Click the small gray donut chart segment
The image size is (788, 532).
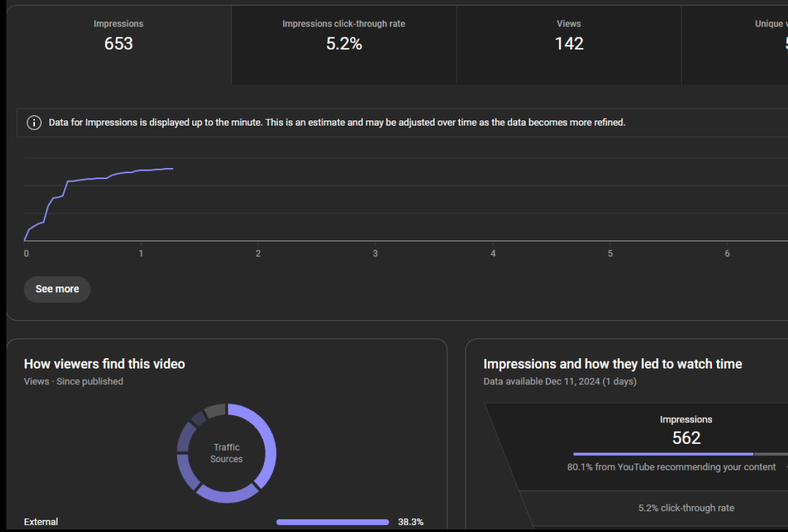click(x=216, y=410)
